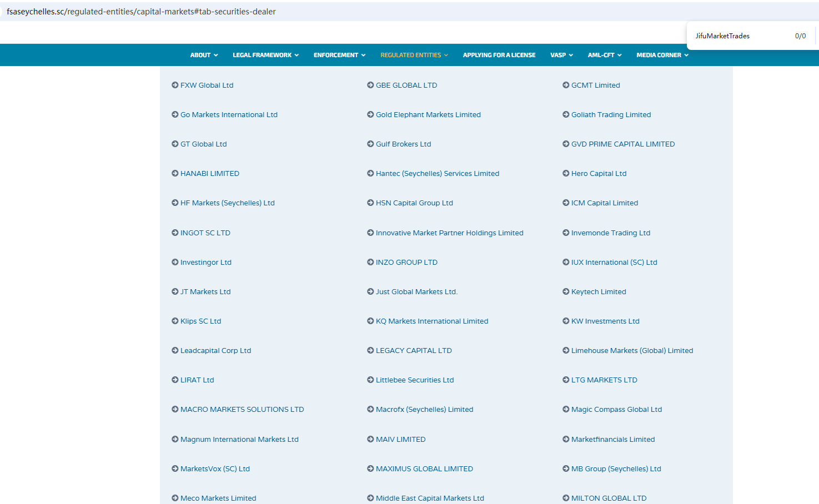Screen dimensions: 819x504
Task: Open Meco Markets Limited entry
Action: pyautogui.click(x=218, y=498)
